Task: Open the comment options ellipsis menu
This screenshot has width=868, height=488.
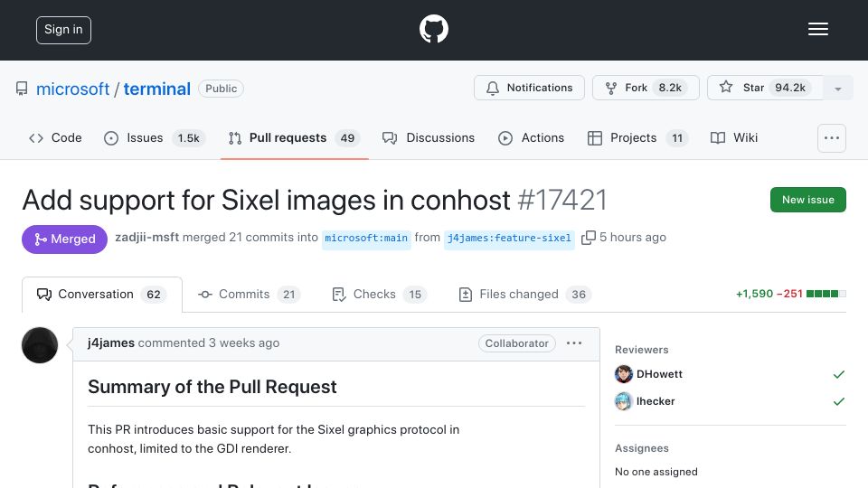Action: (574, 343)
